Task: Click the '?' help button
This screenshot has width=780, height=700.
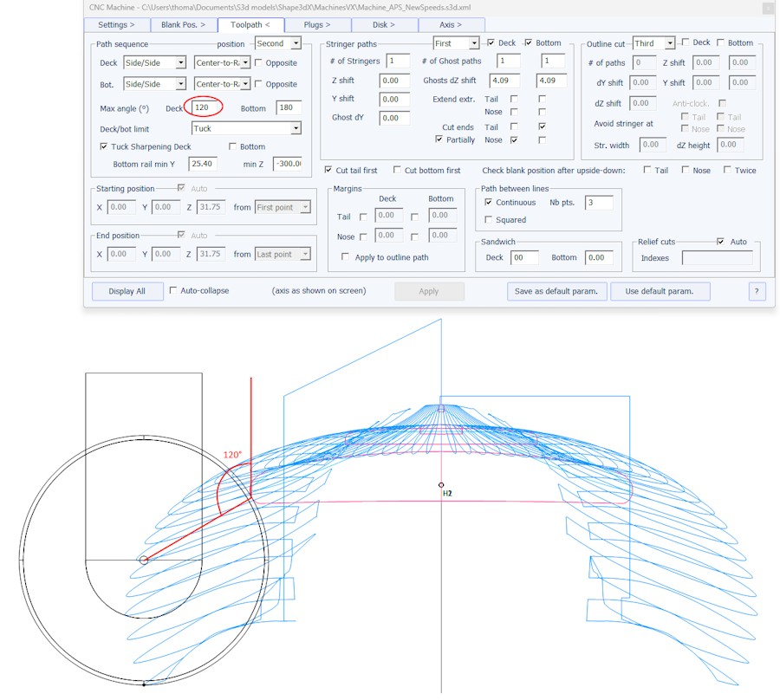Action: coord(756,291)
